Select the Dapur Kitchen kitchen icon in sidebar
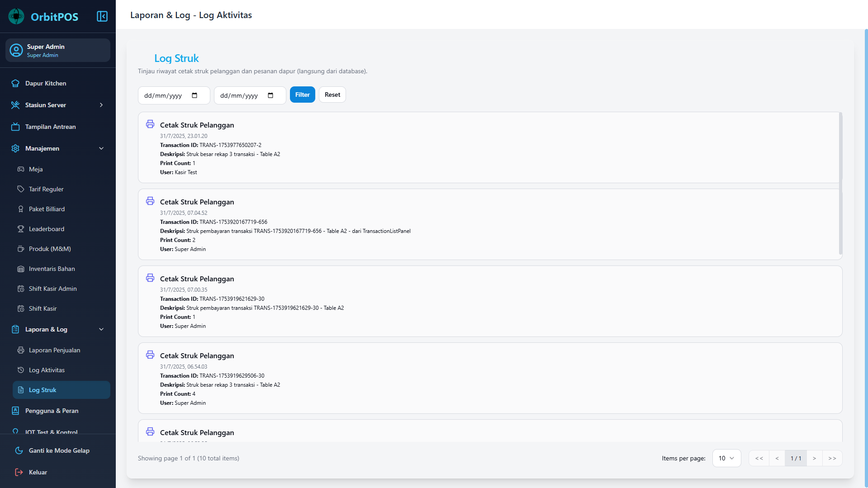This screenshot has width=868, height=488. (x=15, y=83)
